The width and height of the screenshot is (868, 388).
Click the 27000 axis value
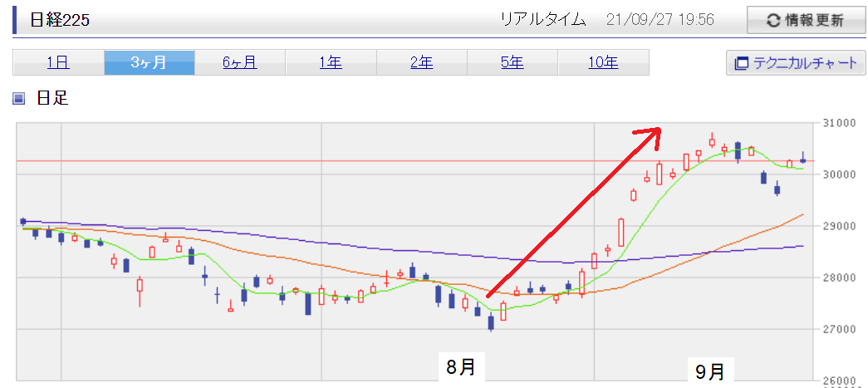coord(839,329)
